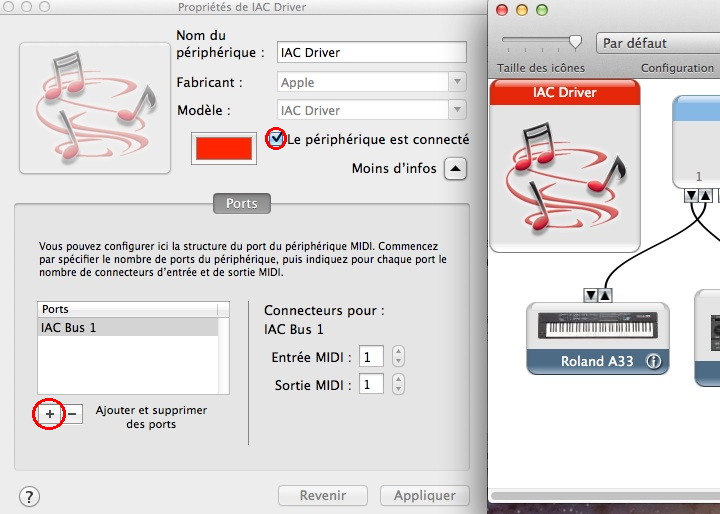
Task: Select the IAC Driver device in MIDI Studio
Action: pyautogui.click(x=565, y=166)
